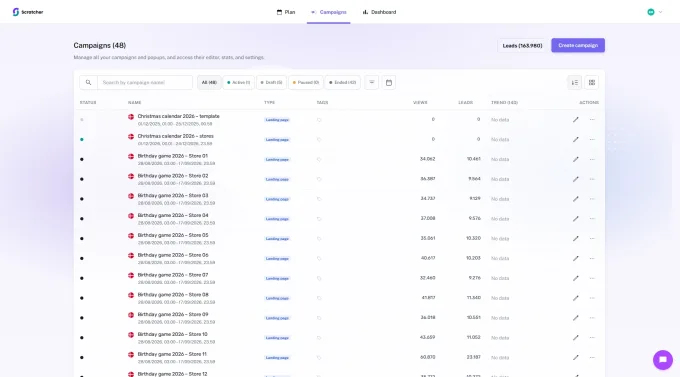Image resolution: width=680 pixels, height=377 pixels.
Task: Open the Dashboard tab
Action: click(379, 12)
